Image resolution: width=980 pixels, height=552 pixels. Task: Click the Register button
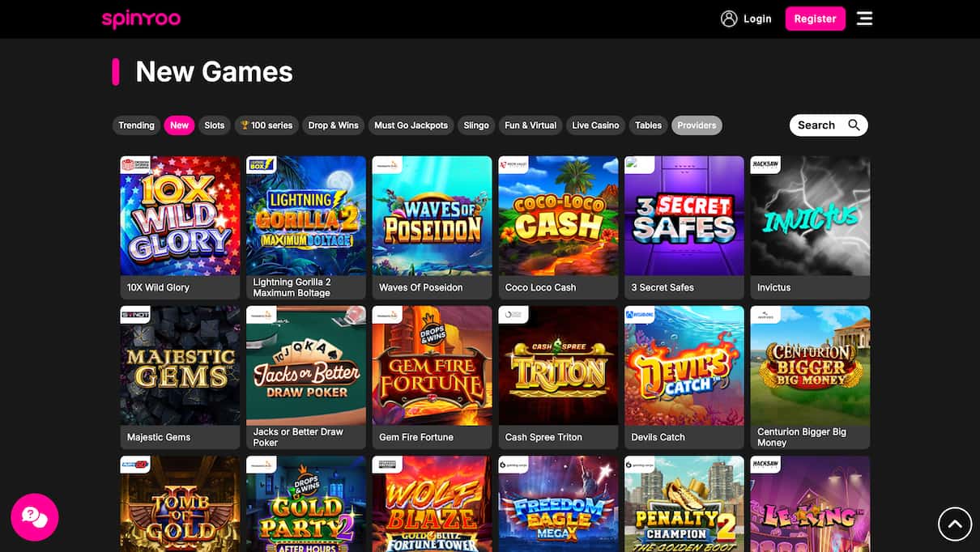815,19
